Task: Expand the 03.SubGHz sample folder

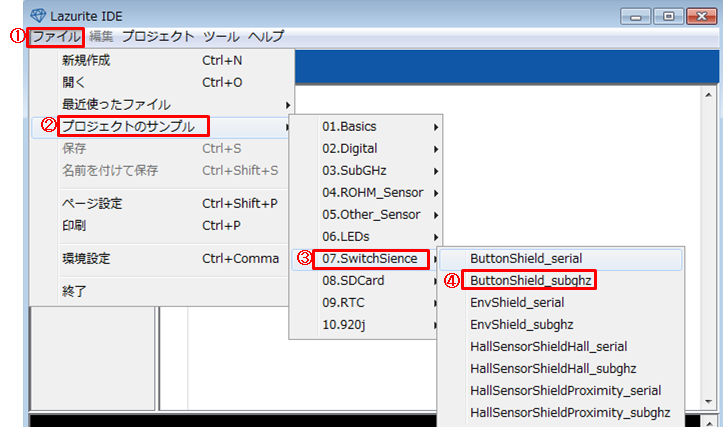Action: click(366, 171)
